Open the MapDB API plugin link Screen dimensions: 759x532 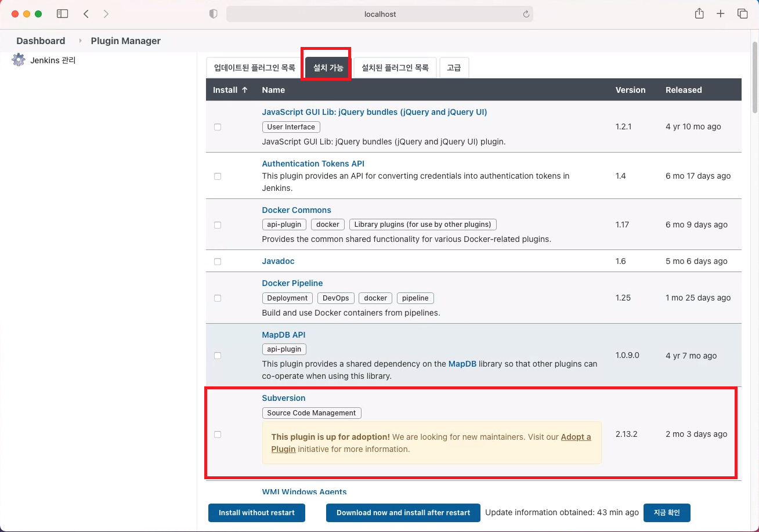click(x=283, y=335)
